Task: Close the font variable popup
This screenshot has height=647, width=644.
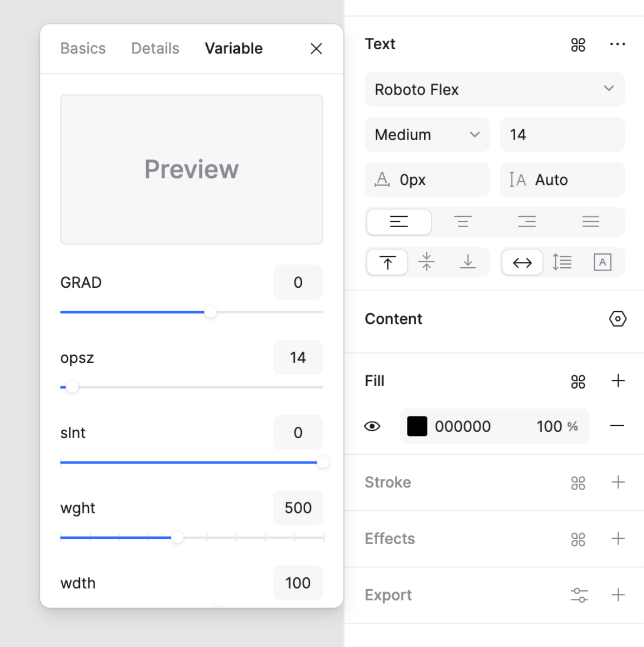Action: 316,49
